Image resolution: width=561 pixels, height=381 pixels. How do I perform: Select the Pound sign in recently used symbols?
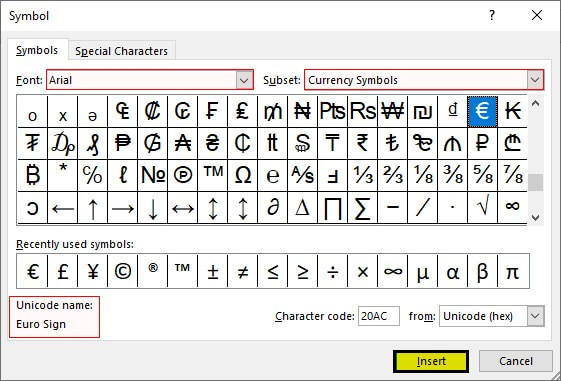(x=63, y=271)
